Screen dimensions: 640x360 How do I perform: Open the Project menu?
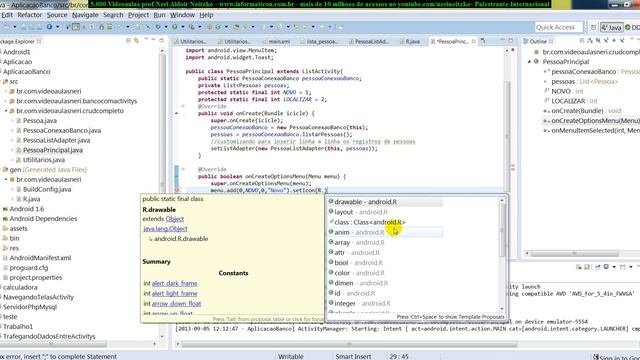138,15
